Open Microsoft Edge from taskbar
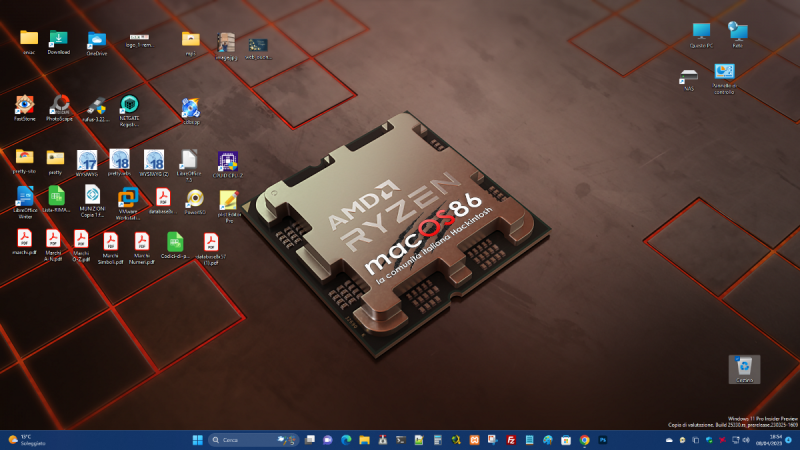 [346, 440]
